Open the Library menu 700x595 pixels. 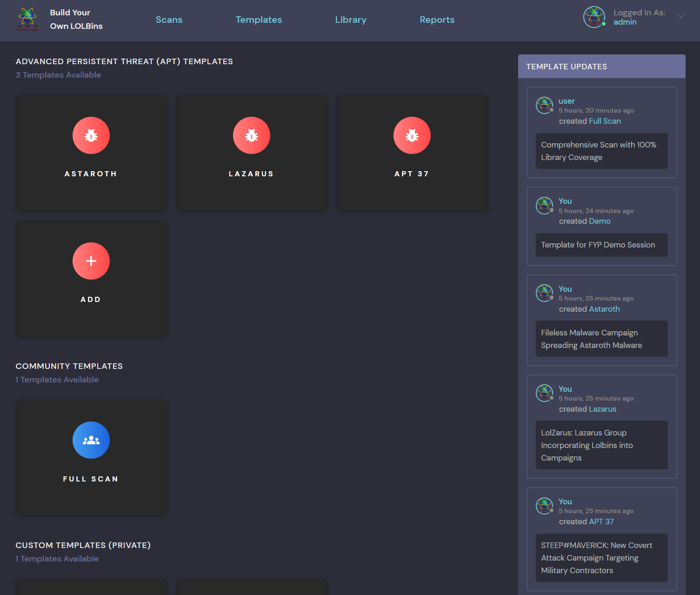click(351, 20)
